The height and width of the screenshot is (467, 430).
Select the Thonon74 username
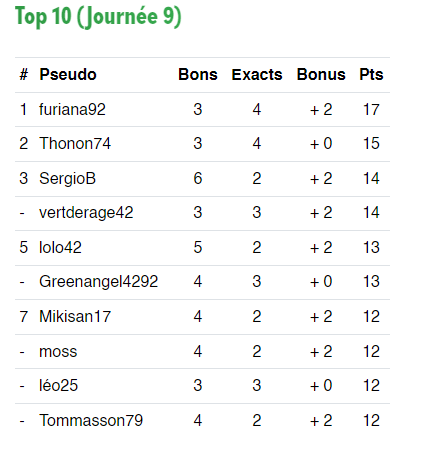click(75, 144)
